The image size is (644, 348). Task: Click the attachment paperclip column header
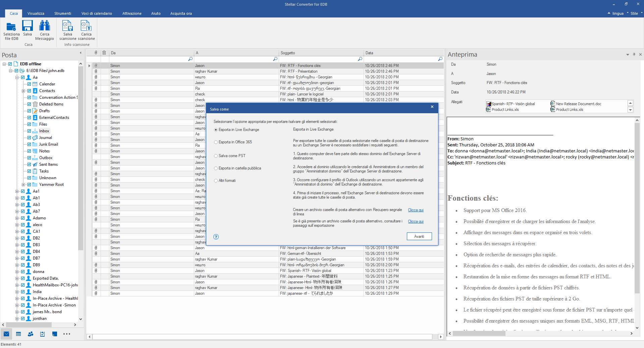[96, 53]
